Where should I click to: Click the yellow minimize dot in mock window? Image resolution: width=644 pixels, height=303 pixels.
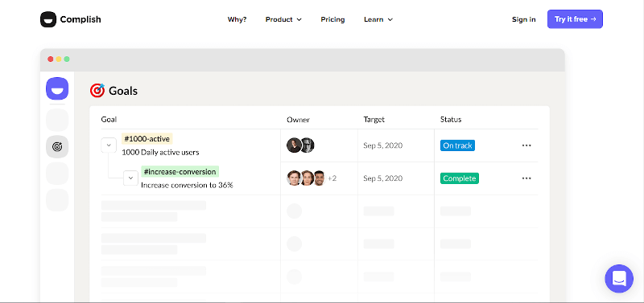pyautogui.click(x=59, y=59)
